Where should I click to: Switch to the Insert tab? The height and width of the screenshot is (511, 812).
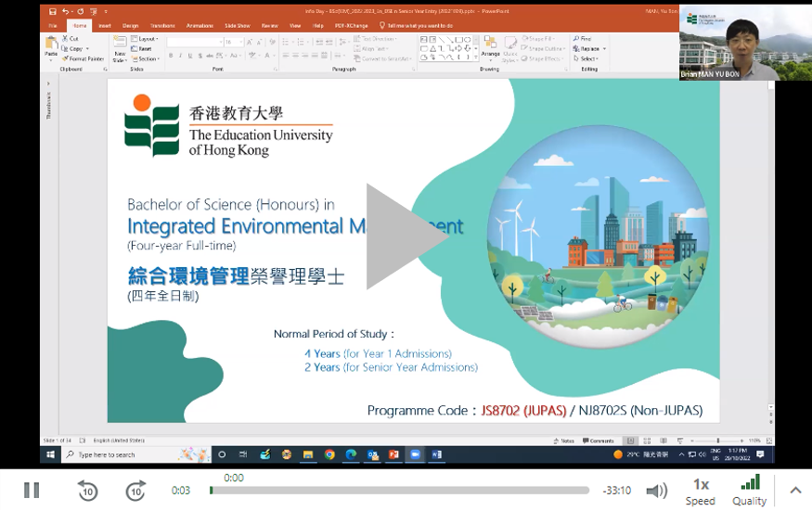click(x=105, y=25)
